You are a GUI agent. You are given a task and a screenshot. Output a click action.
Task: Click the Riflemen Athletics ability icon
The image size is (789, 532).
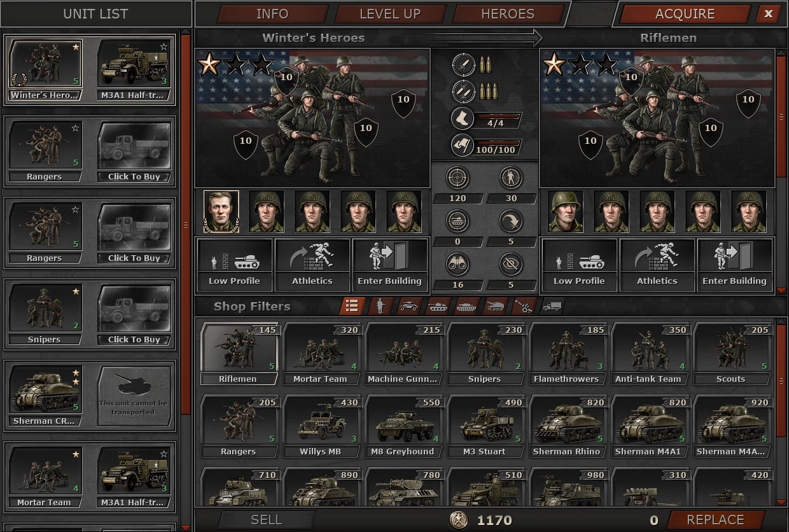click(x=657, y=264)
